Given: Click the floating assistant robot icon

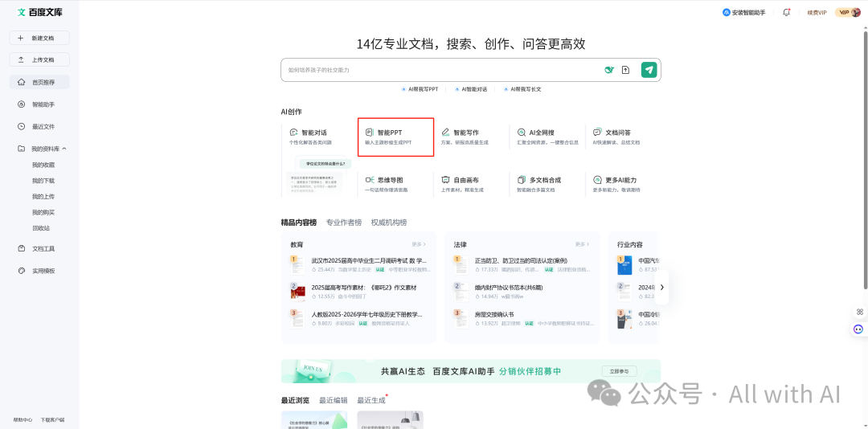Looking at the screenshot, I should pos(858,329).
